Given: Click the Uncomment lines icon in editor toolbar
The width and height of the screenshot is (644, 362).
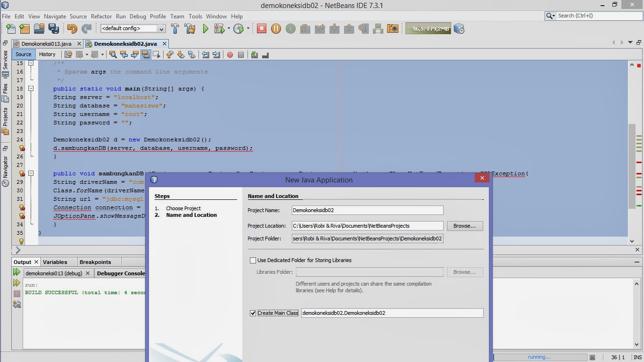Looking at the screenshot, I should [265, 55].
